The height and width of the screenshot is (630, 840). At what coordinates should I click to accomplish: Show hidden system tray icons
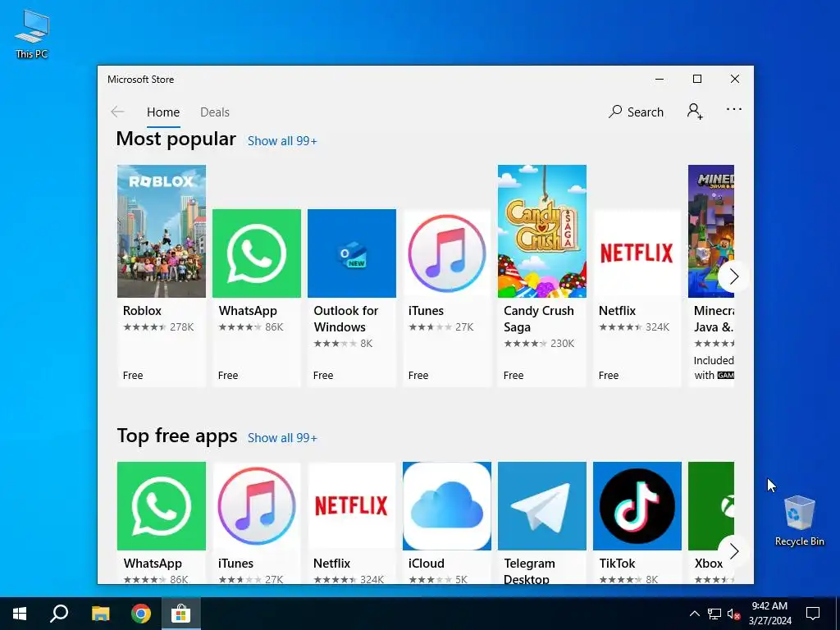tap(694, 614)
